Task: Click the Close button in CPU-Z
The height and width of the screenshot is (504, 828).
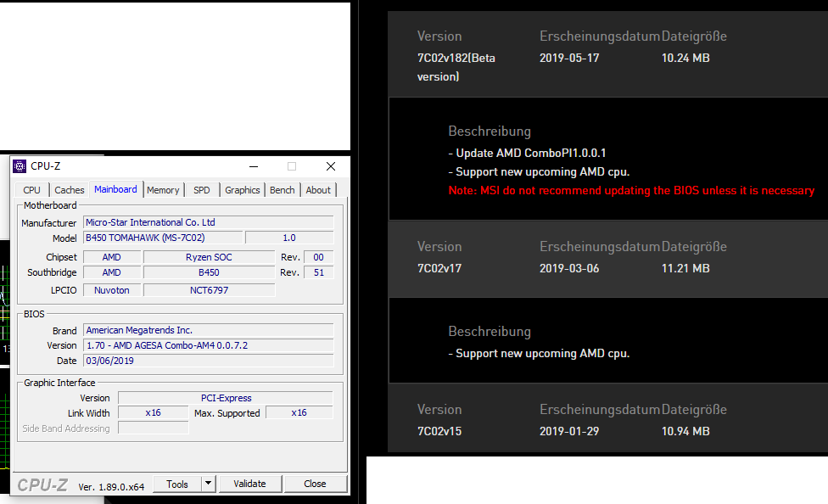Action: 316,484
